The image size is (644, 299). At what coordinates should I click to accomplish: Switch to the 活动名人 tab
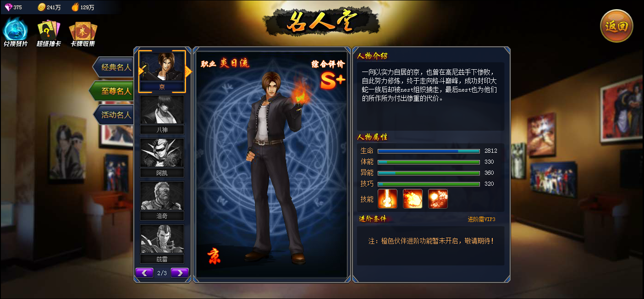point(113,115)
